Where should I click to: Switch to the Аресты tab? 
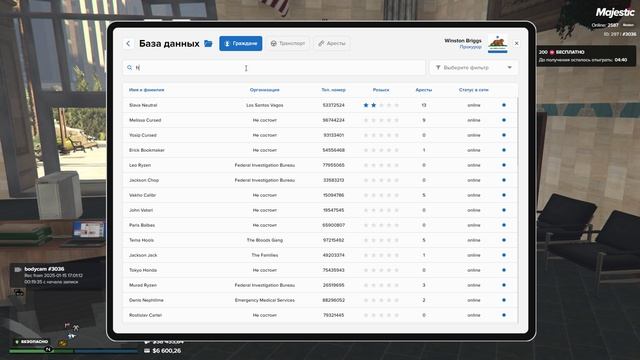click(332, 43)
